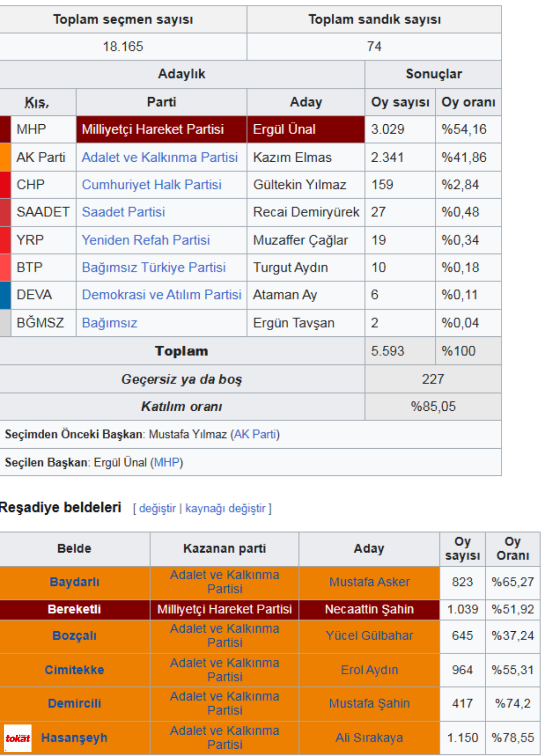
Task: Open the Adalet ve Kalkınma Partisi link in Kazım Elmas row
Action: [160, 157]
